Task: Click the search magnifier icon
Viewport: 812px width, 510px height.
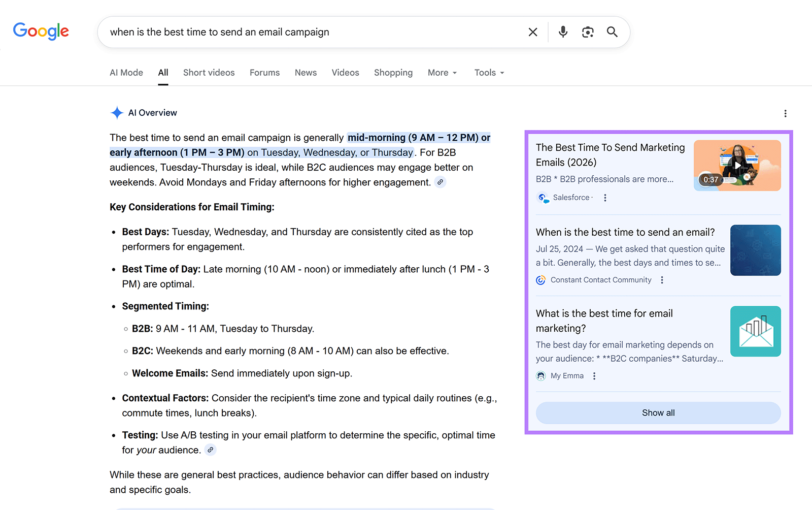Action: point(612,31)
